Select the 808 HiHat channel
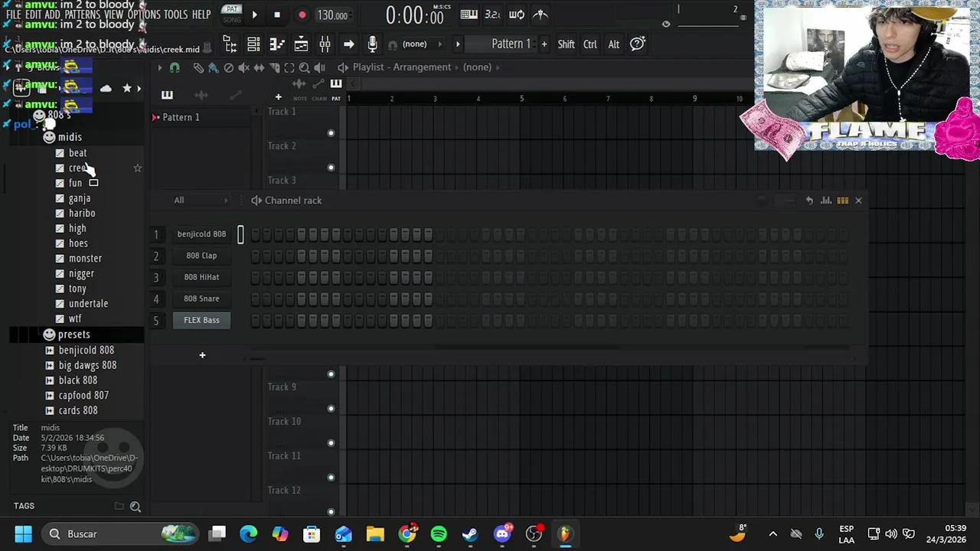 [x=201, y=277]
